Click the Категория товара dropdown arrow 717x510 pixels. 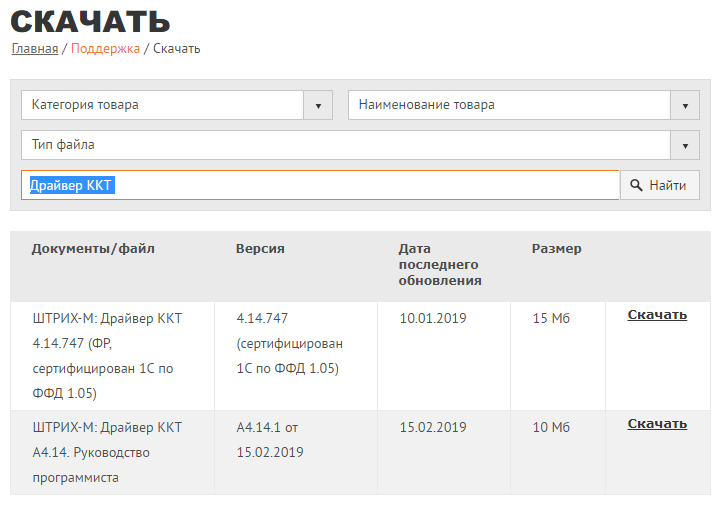coord(317,105)
